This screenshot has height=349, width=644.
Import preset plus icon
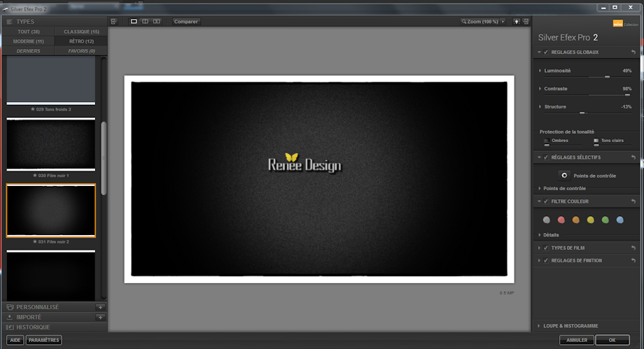pos(100,318)
